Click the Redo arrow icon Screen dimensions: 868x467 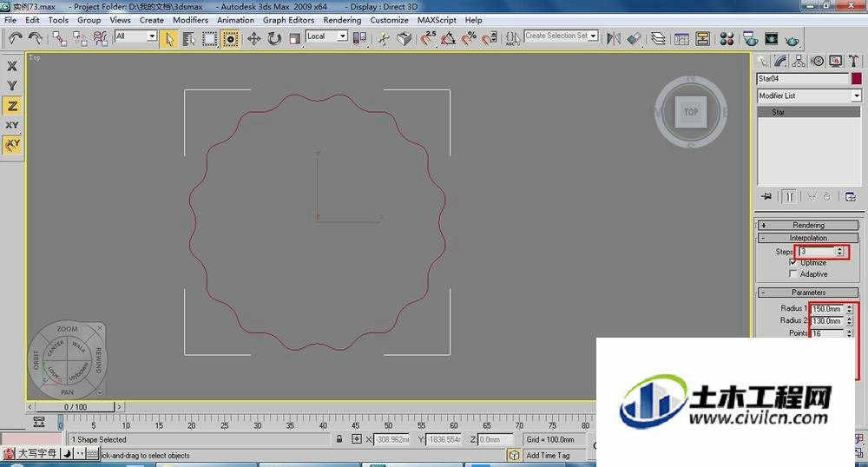(x=36, y=38)
